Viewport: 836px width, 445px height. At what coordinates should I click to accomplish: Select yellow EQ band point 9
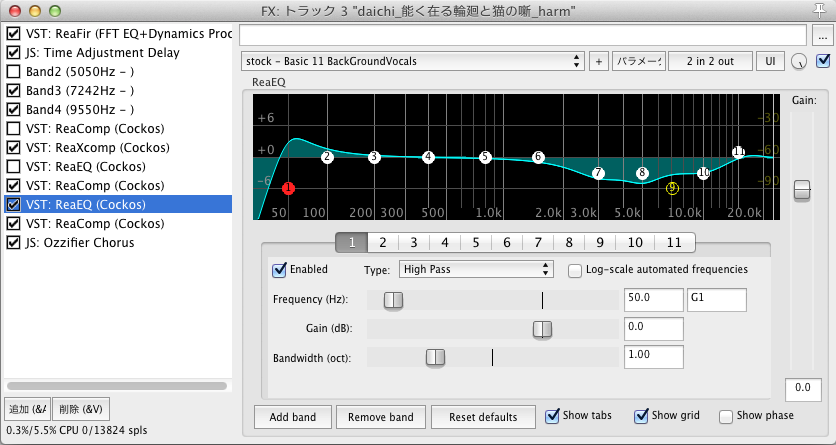point(672,188)
